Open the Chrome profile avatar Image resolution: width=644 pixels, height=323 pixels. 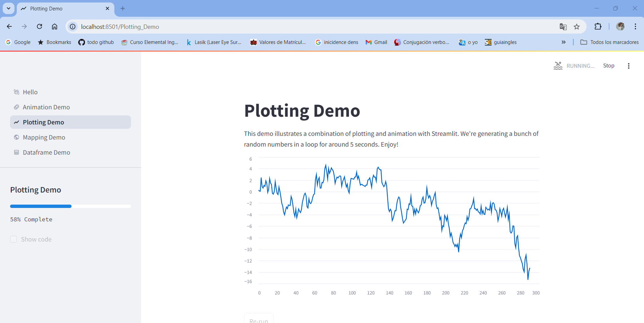(x=620, y=26)
